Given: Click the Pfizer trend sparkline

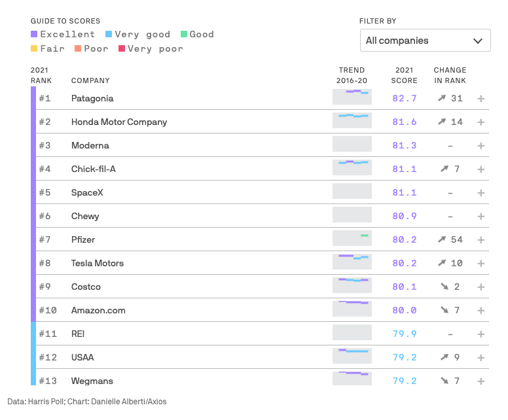Looking at the screenshot, I should click(x=352, y=238).
